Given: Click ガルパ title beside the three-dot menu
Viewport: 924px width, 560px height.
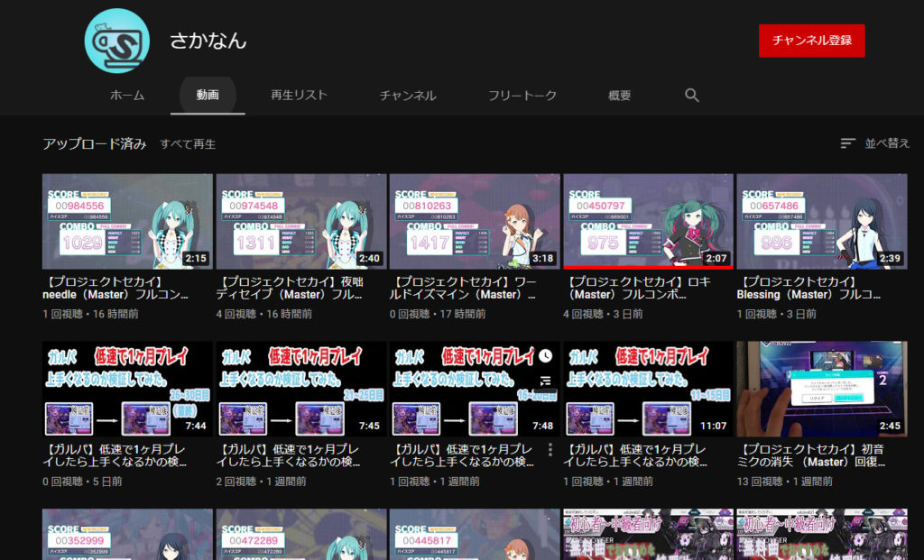Looking at the screenshot, I should pos(462,455).
